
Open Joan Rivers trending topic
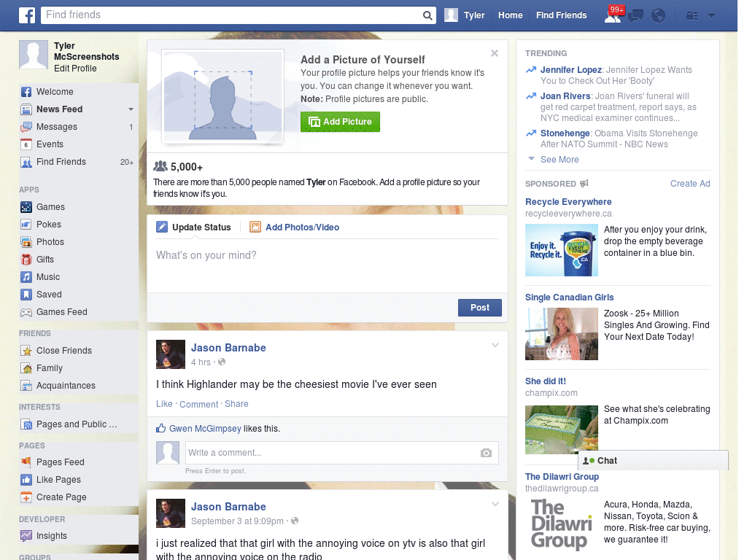[x=565, y=96]
